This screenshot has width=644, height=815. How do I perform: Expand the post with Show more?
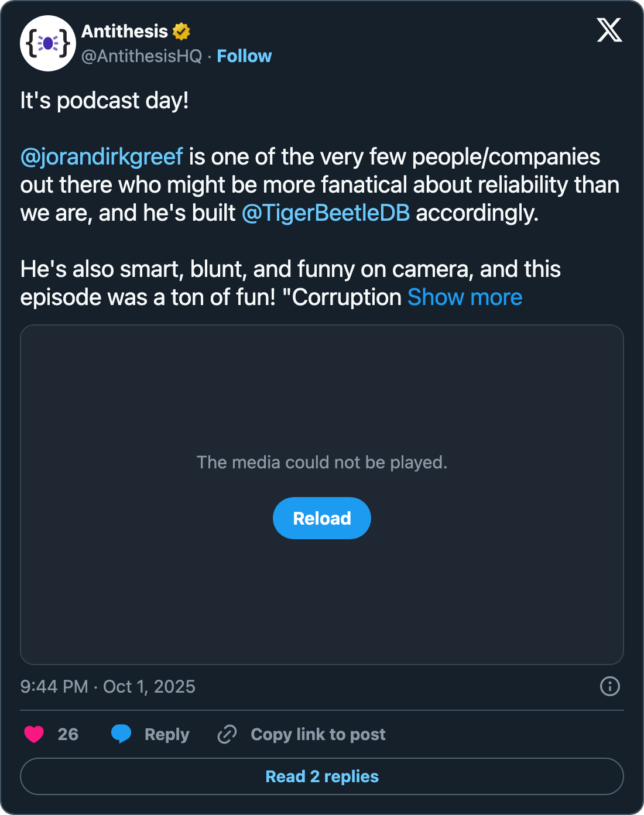(x=465, y=297)
